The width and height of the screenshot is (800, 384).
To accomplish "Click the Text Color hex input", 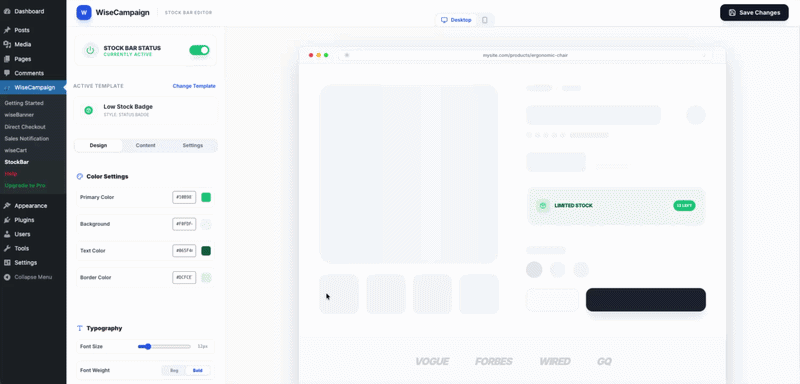I will [x=184, y=251].
